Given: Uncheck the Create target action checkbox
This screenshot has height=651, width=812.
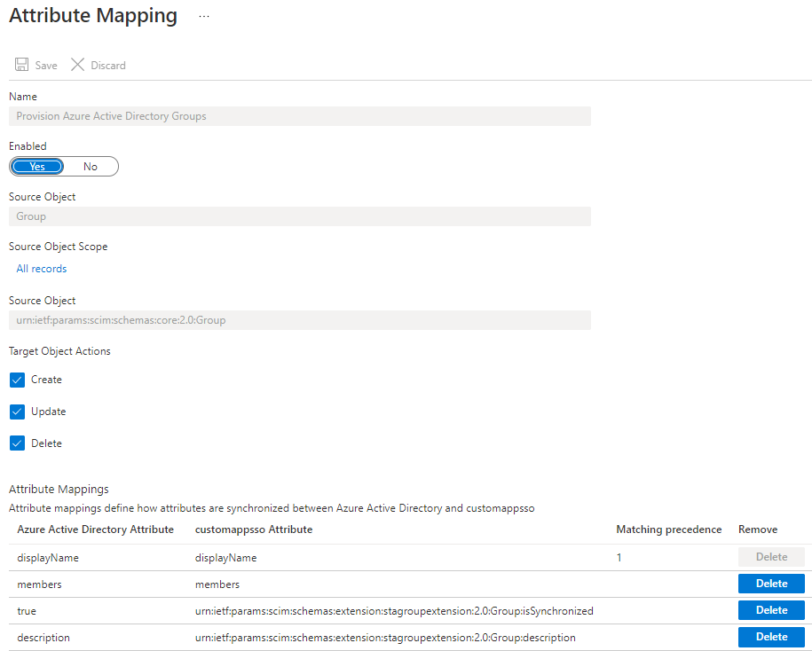Looking at the screenshot, I should (18, 380).
